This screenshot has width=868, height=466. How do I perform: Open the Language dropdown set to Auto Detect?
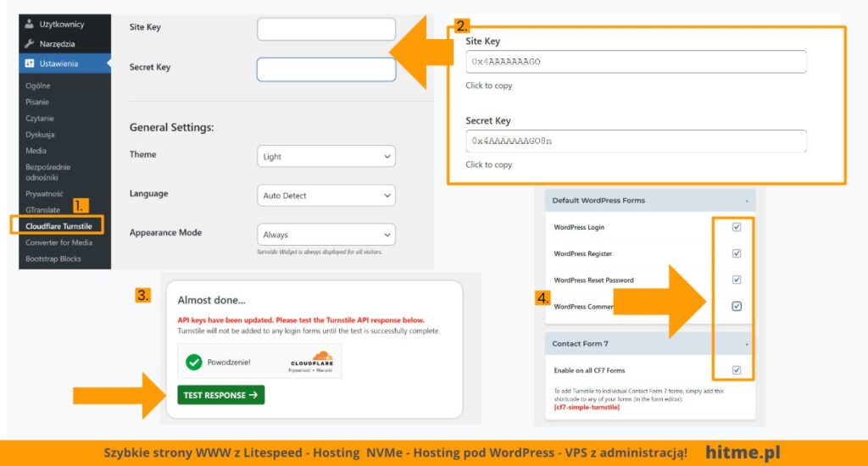(x=326, y=196)
